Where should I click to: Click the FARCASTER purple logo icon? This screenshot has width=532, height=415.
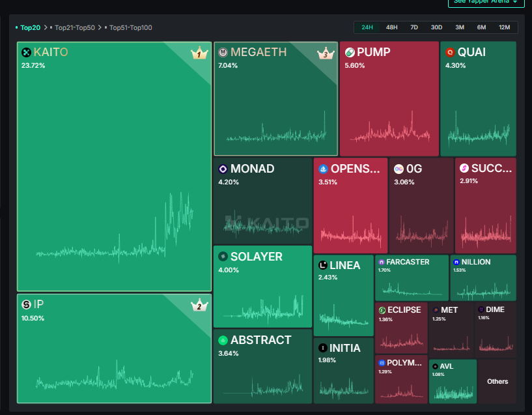382,263
